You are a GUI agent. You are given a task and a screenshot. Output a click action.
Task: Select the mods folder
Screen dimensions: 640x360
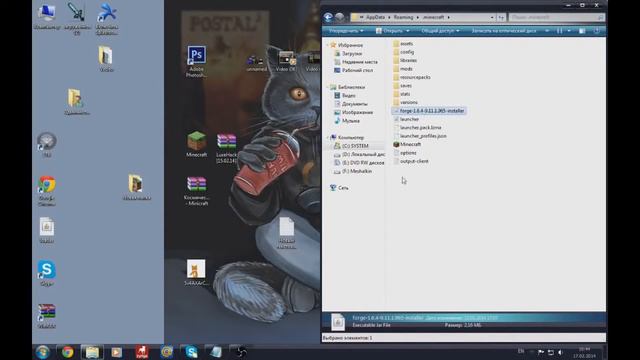[406, 69]
